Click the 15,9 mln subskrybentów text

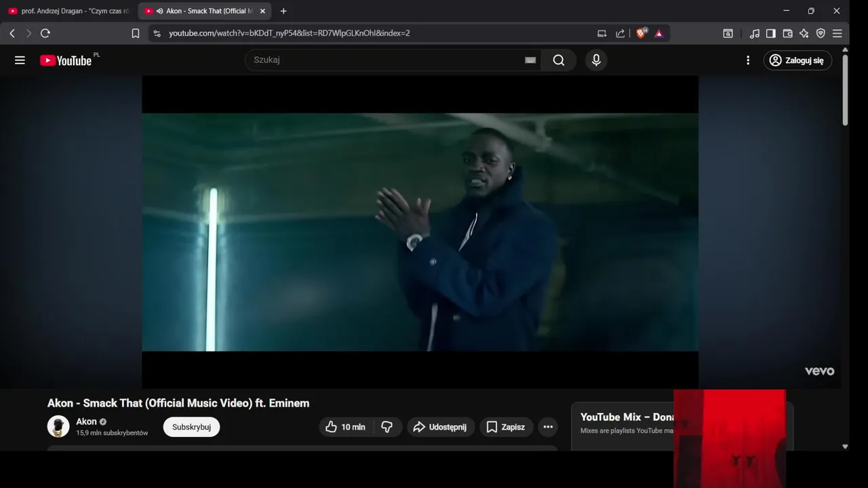[112, 433]
